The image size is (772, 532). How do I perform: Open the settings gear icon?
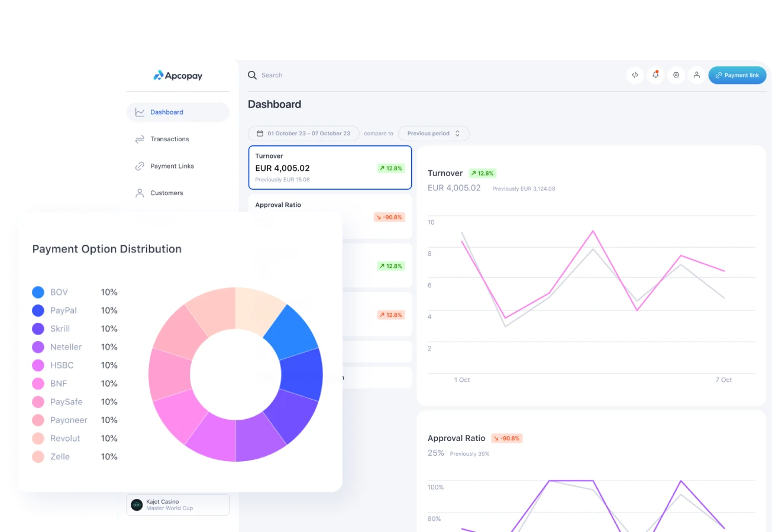click(x=676, y=75)
